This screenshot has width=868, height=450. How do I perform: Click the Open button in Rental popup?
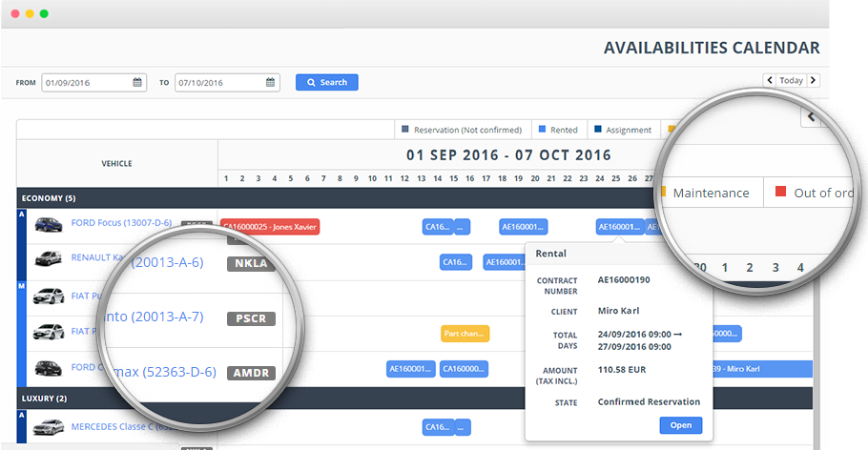tap(680, 425)
